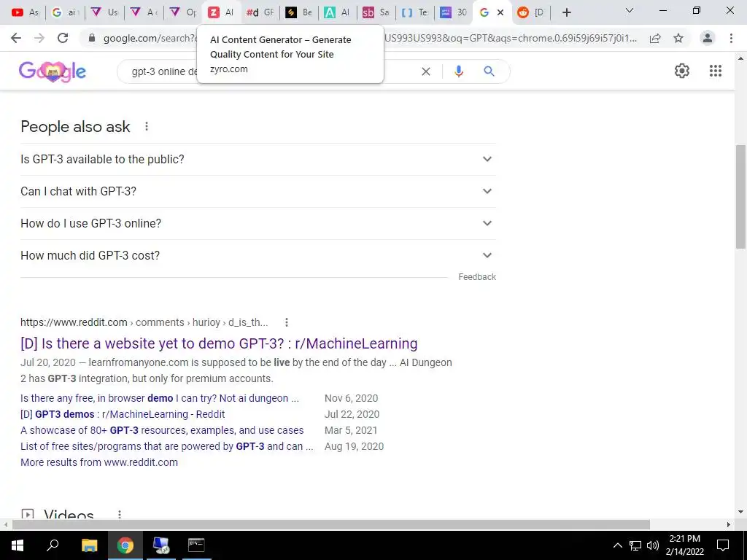
Task: Share this page icon in address bar
Action: coord(655,38)
